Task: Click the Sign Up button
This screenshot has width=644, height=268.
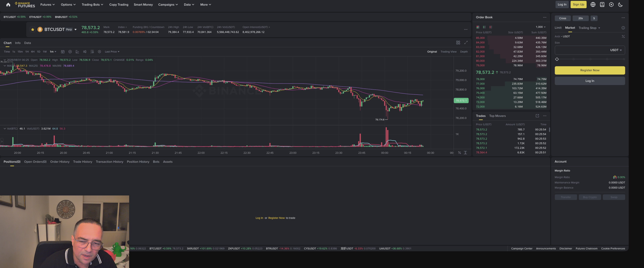Action: click(x=578, y=5)
